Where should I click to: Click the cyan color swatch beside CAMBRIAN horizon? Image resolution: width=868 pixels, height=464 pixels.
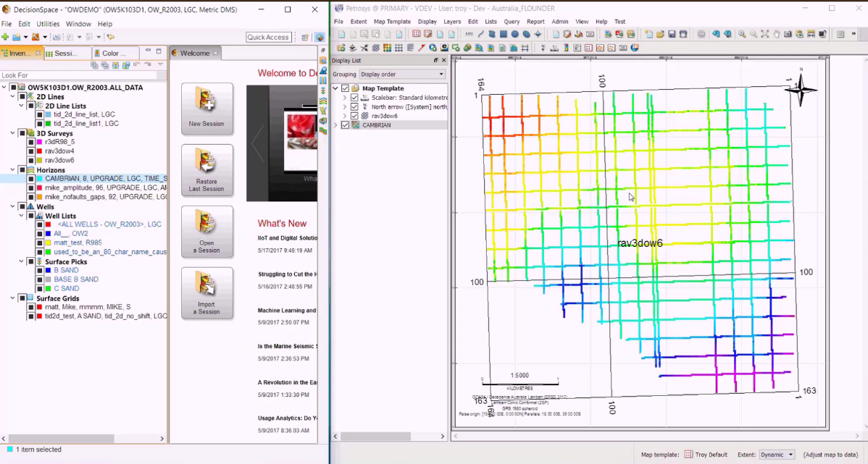coord(39,179)
